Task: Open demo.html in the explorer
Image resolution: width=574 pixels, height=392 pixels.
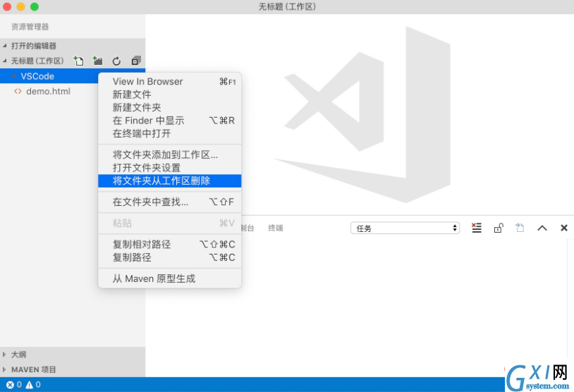Action: point(48,91)
